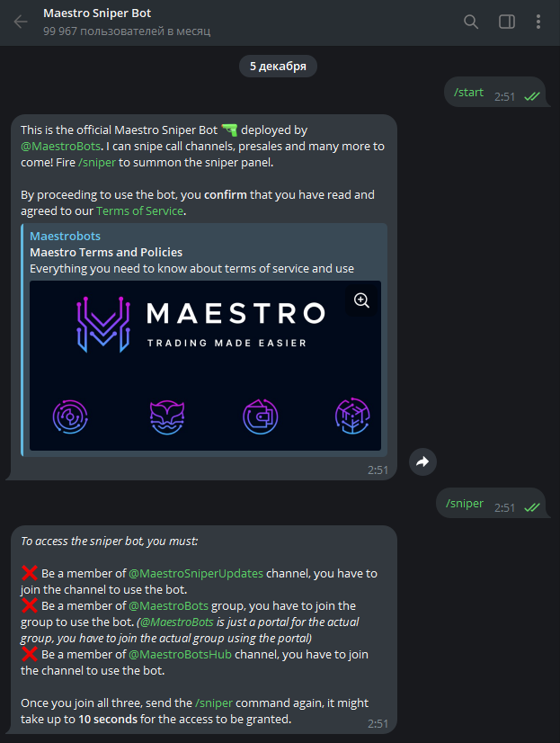Click the 5 декабря date badge

[x=278, y=66]
